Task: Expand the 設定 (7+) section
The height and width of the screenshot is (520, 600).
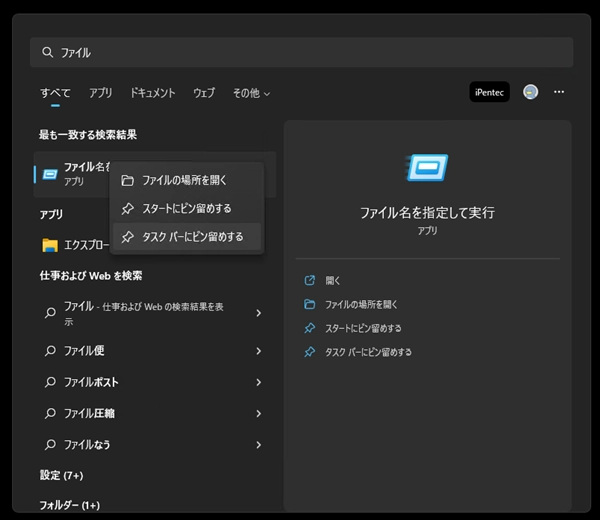Action: 62,476
